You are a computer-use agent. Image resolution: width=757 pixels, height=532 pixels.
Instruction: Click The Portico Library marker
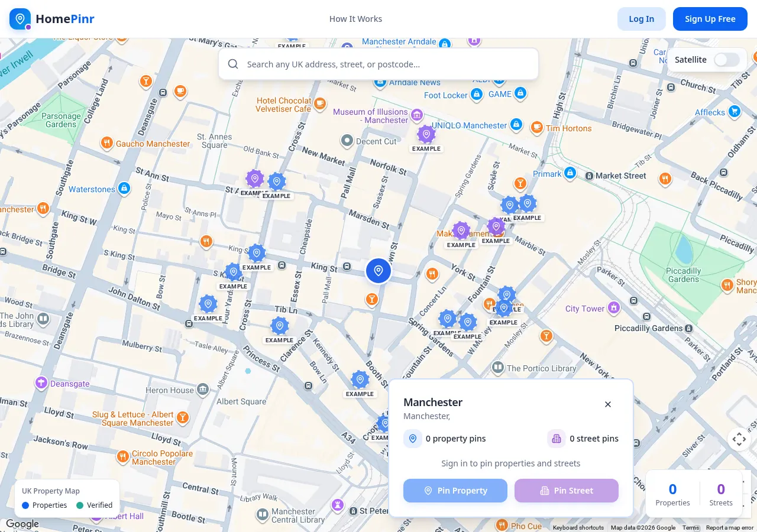[x=498, y=368]
